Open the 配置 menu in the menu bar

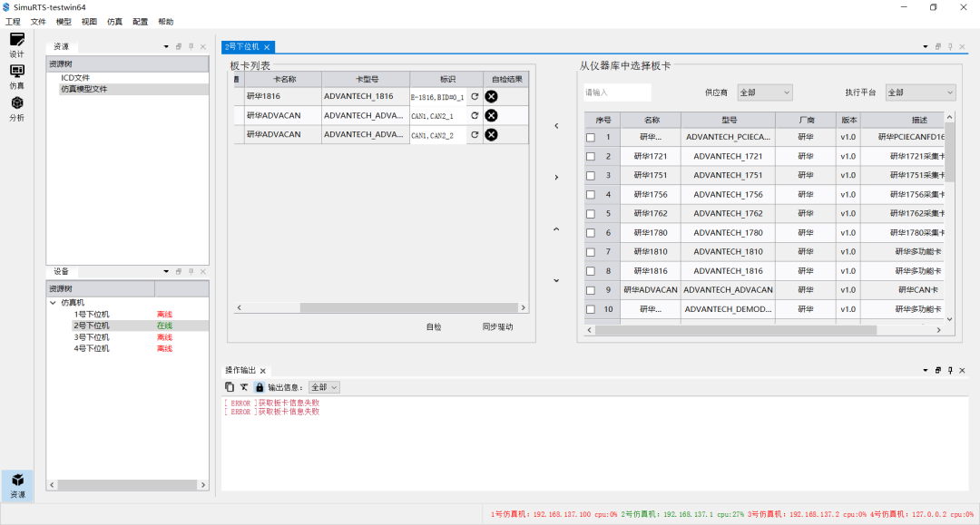(138, 21)
